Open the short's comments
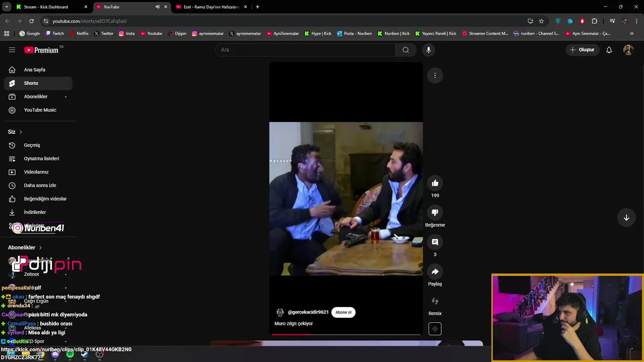This screenshot has width=644, height=362. click(x=435, y=242)
